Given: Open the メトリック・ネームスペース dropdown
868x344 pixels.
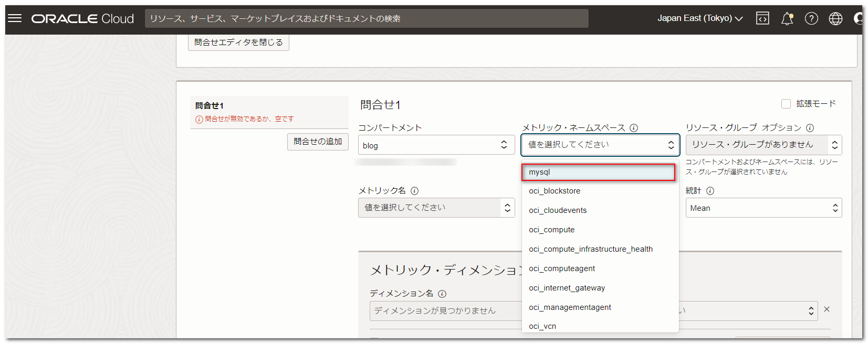Looking at the screenshot, I should 600,145.
